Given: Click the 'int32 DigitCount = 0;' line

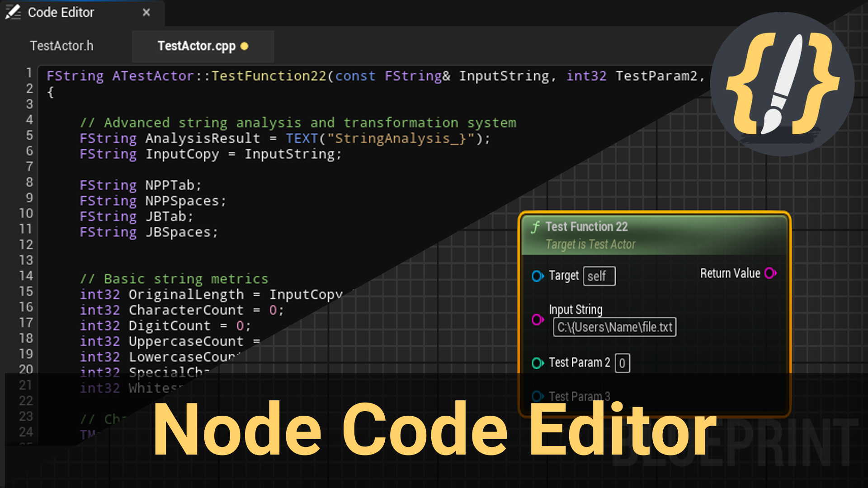Looking at the screenshot, I should [x=165, y=326].
